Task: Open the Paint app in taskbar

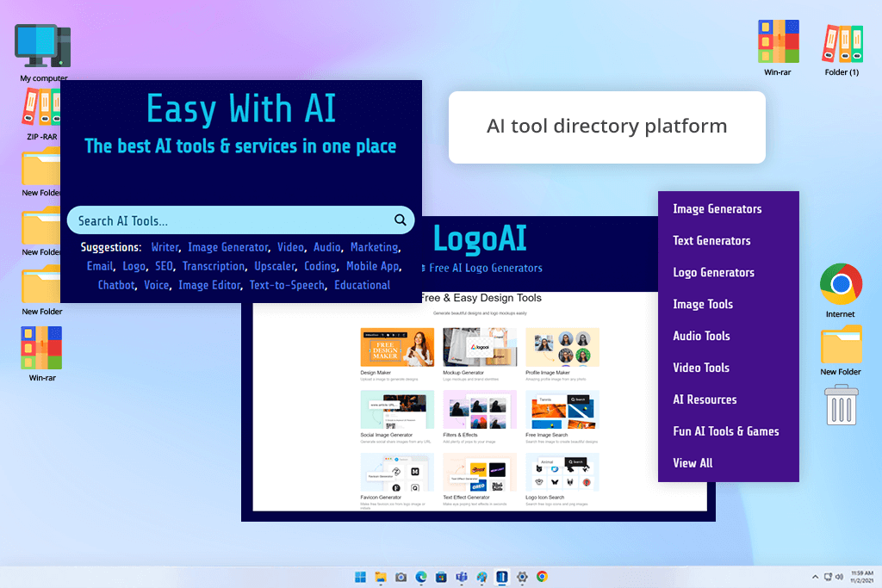Action: click(482, 577)
